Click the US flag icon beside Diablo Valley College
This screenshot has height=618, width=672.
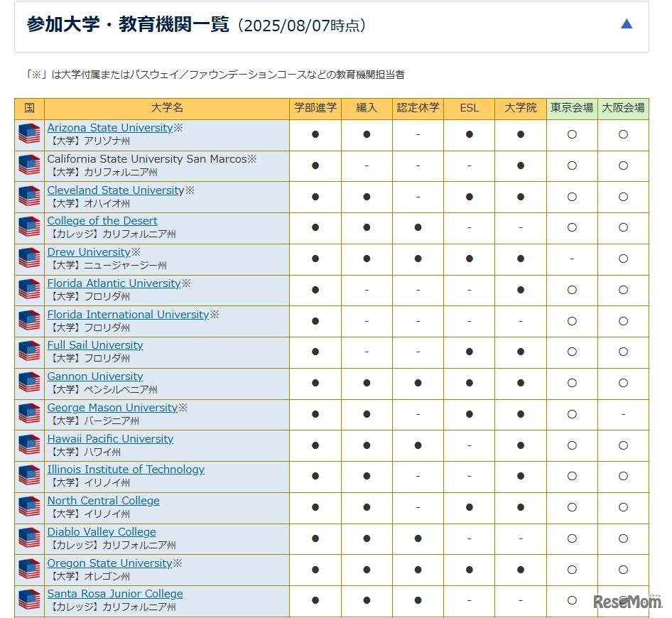29,538
